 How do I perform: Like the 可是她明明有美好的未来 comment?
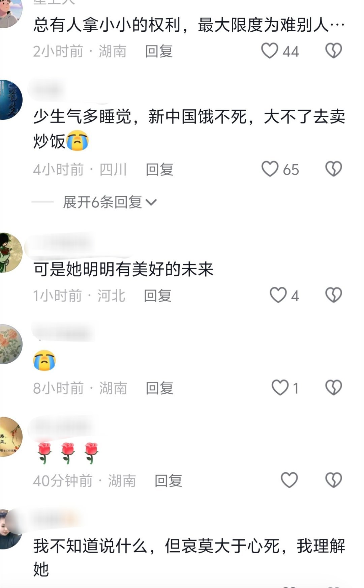point(278,295)
